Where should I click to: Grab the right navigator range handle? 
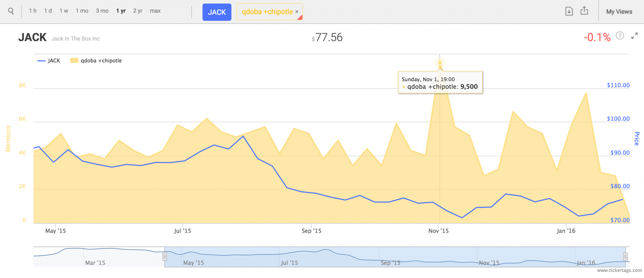(625, 257)
